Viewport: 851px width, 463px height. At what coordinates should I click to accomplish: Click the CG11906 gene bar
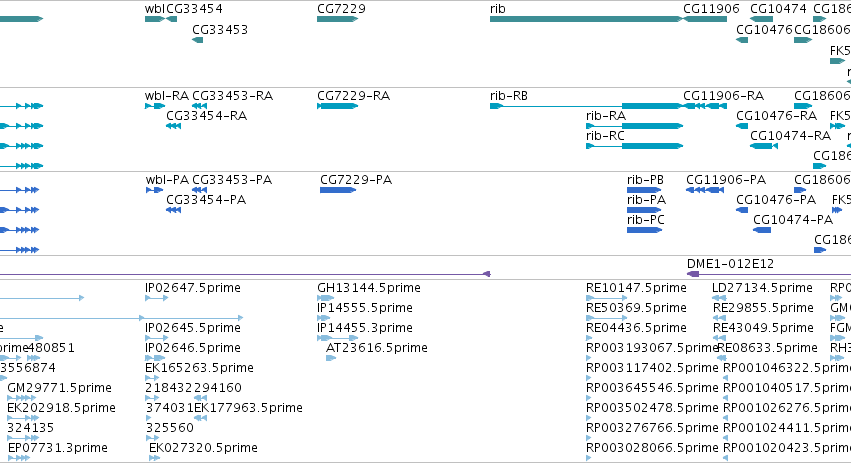[705, 19]
